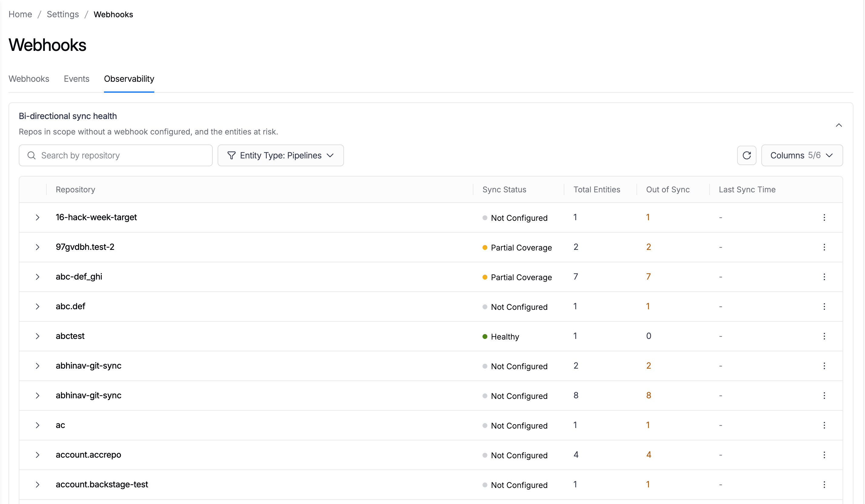Open kebab menu for abctest row
This screenshot has width=865, height=504.
pyautogui.click(x=824, y=336)
